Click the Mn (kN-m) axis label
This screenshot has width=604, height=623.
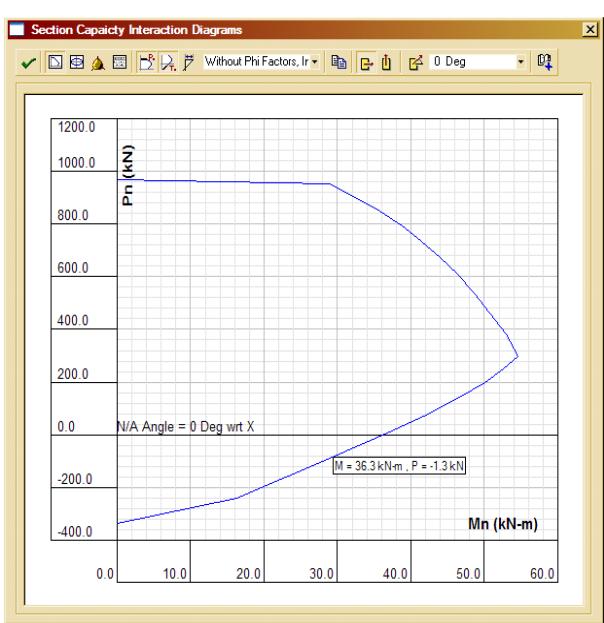503,524
